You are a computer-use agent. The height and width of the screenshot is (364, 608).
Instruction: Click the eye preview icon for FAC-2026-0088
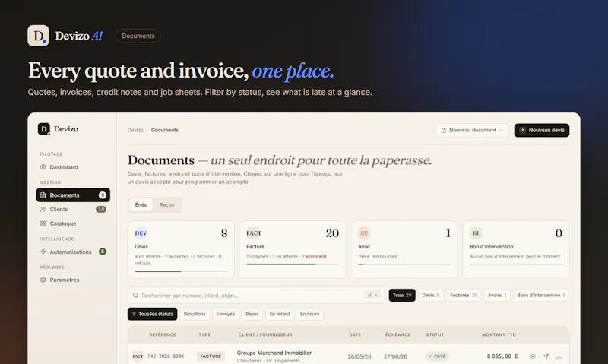click(x=533, y=356)
